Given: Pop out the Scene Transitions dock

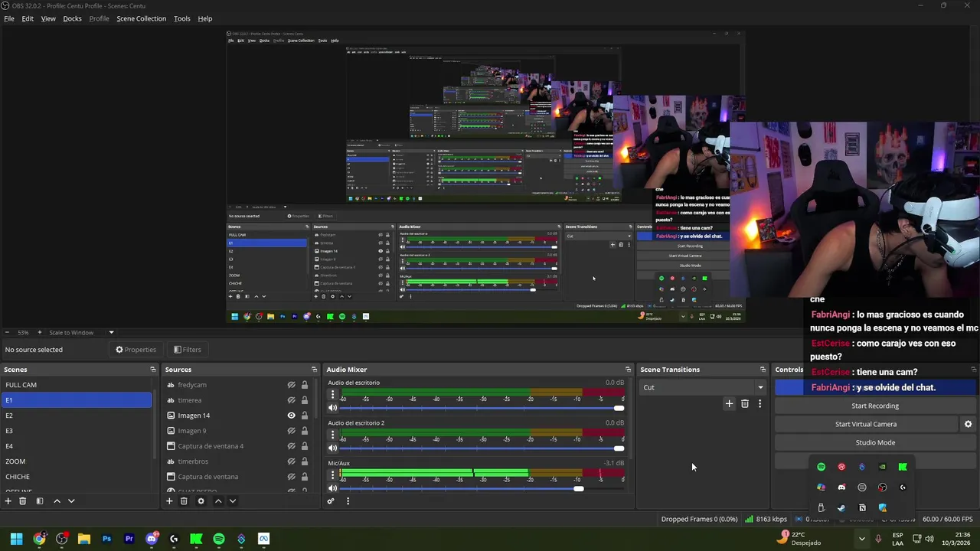Looking at the screenshot, I should point(763,370).
